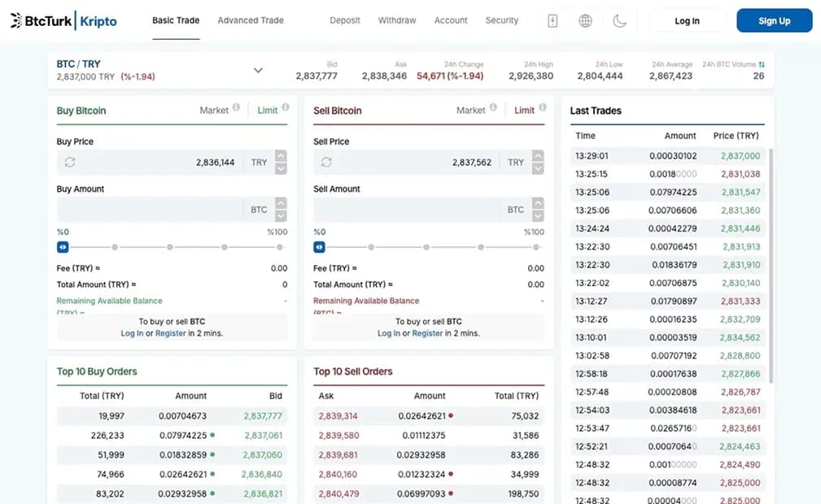Expand the BTC / TRY pair selector

pos(258,70)
